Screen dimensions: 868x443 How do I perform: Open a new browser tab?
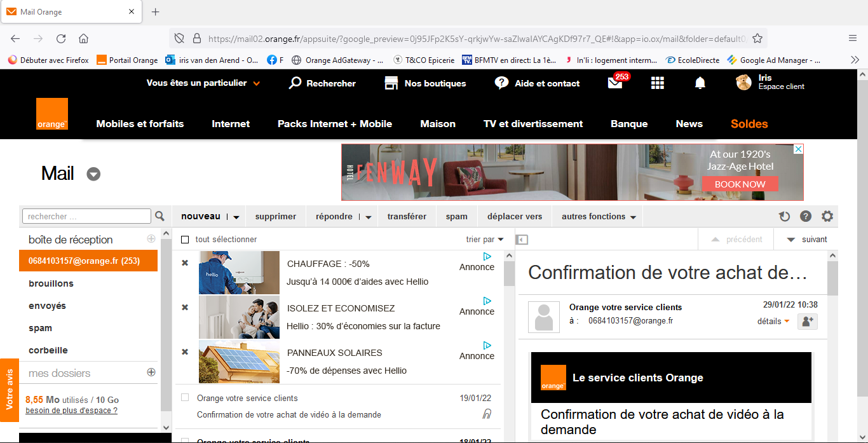point(156,12)
